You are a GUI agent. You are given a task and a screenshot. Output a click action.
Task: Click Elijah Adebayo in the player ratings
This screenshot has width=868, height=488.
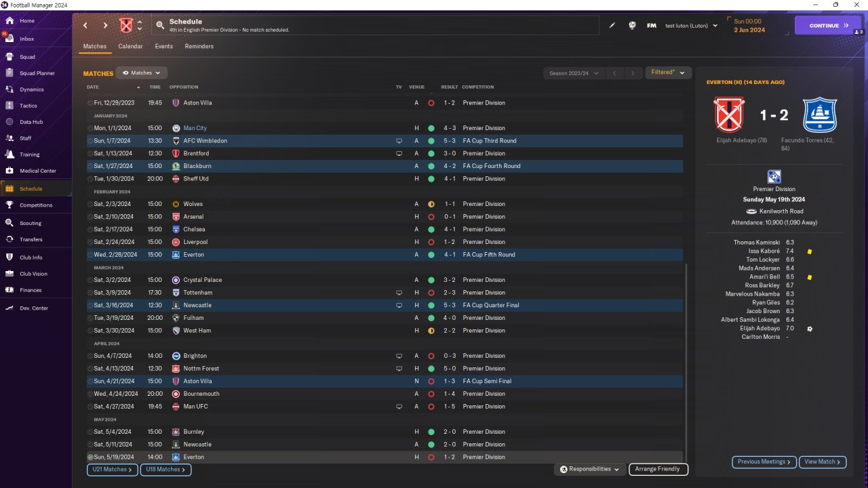760,329
